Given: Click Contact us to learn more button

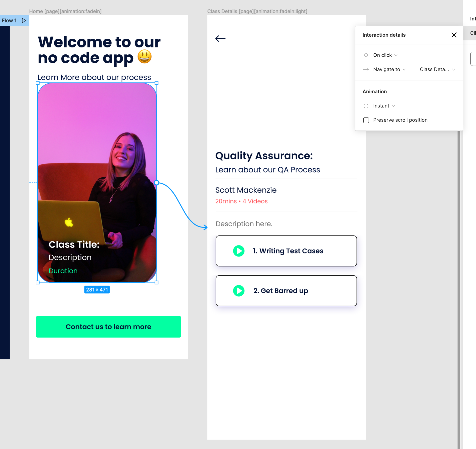Looking at the screenshot, I should point(108,327).
